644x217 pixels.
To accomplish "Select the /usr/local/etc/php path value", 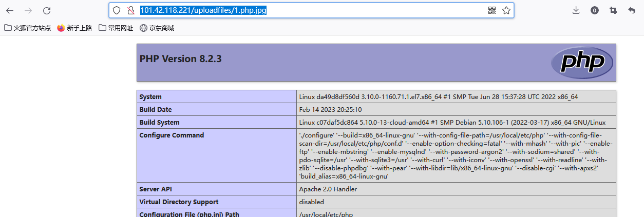I will [x=326, y=214].
